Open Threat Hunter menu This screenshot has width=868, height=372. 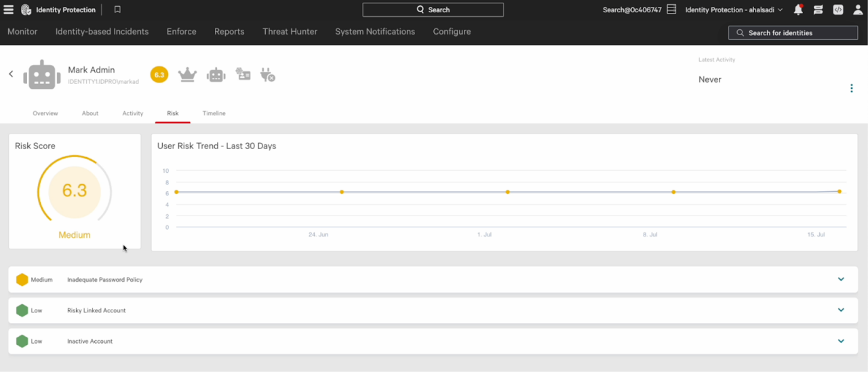click(x=290, y=32)
